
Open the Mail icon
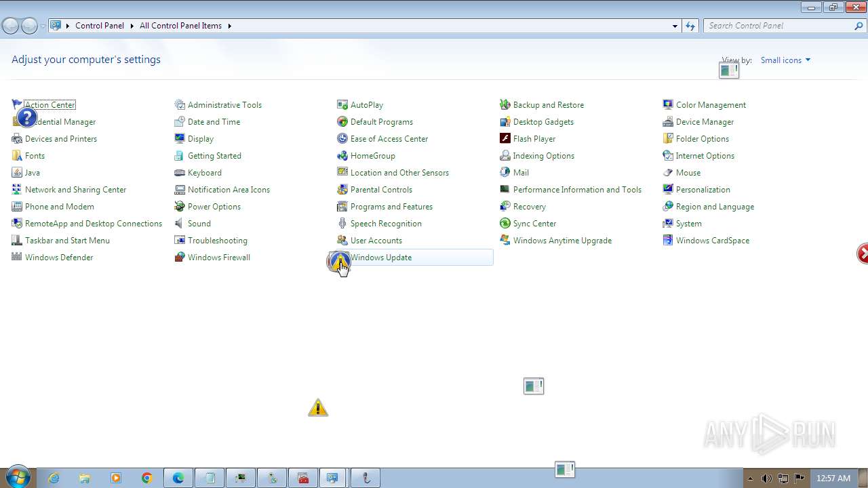(x=505, y=173)
